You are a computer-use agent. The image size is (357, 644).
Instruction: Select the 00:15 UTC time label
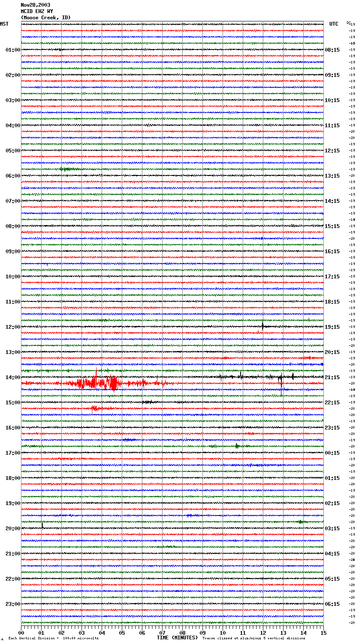click(x=332, y=453)
